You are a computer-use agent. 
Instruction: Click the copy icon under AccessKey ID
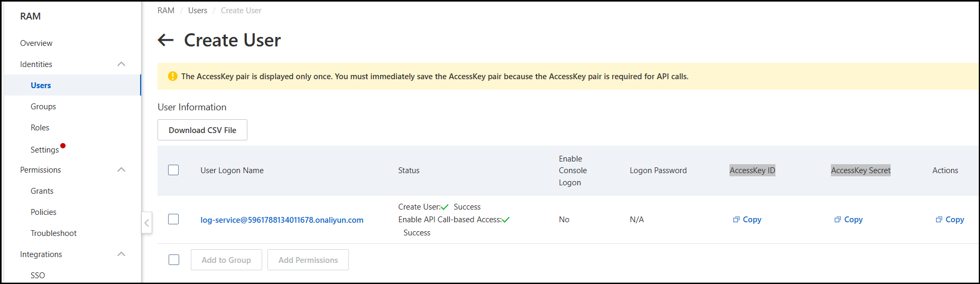click(x=736, y=220)
